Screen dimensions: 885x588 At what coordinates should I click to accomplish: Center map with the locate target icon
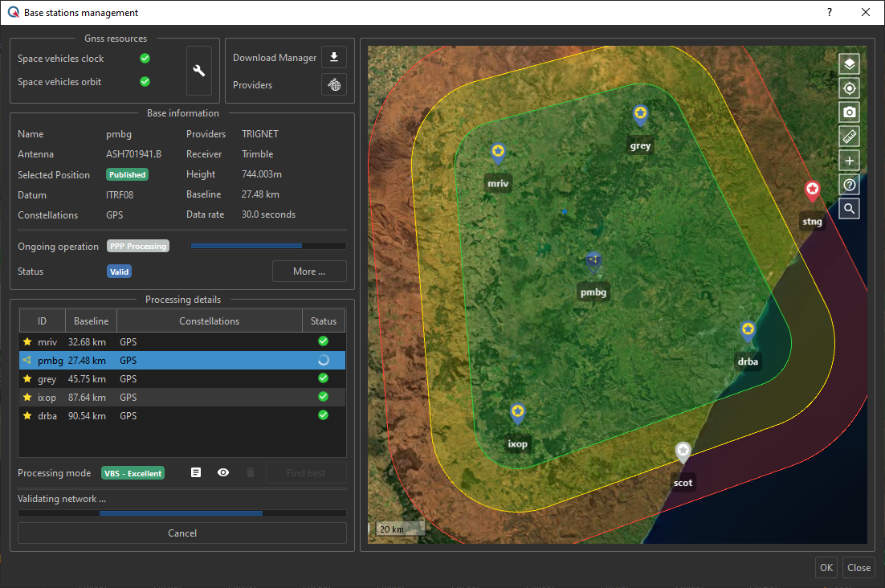point(849,88)
